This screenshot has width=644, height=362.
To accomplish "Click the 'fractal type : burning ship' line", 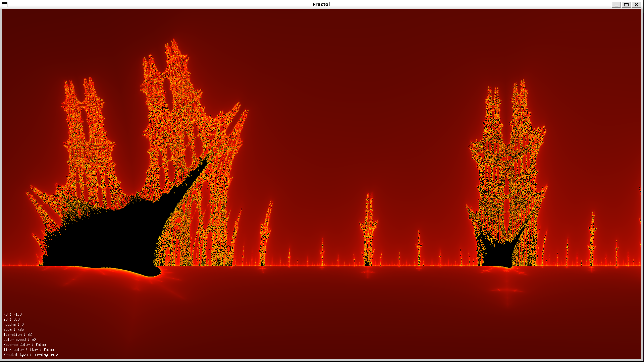I will pyautogui.click(x=31, y=355).
